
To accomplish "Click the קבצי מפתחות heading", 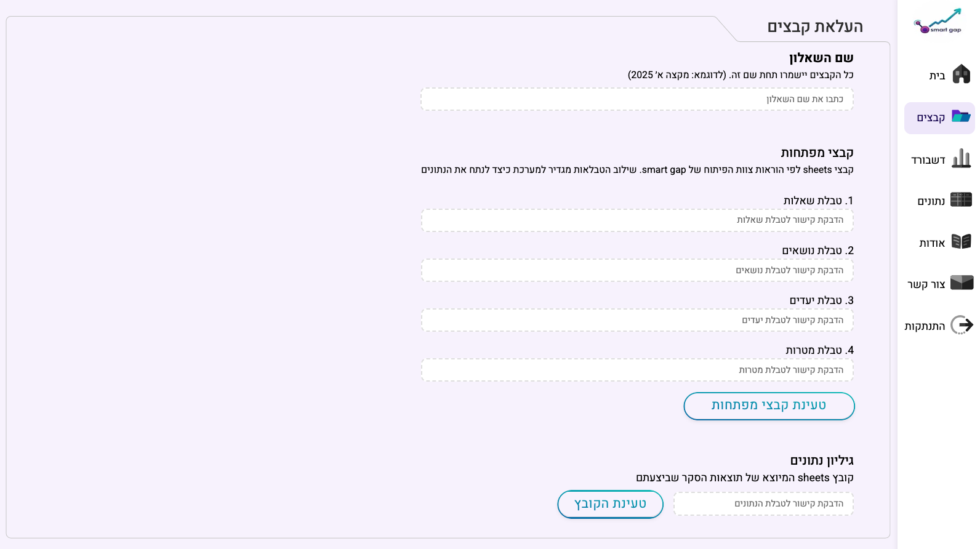I will [x=817, y=153].
